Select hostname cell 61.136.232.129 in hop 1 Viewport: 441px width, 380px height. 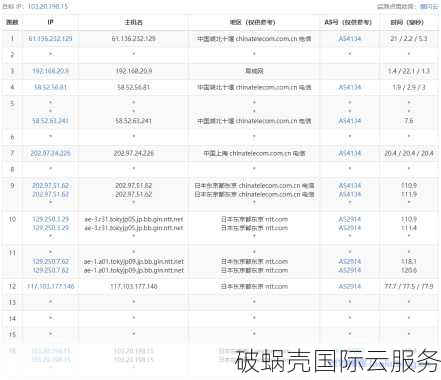click(x=133, y=39)
